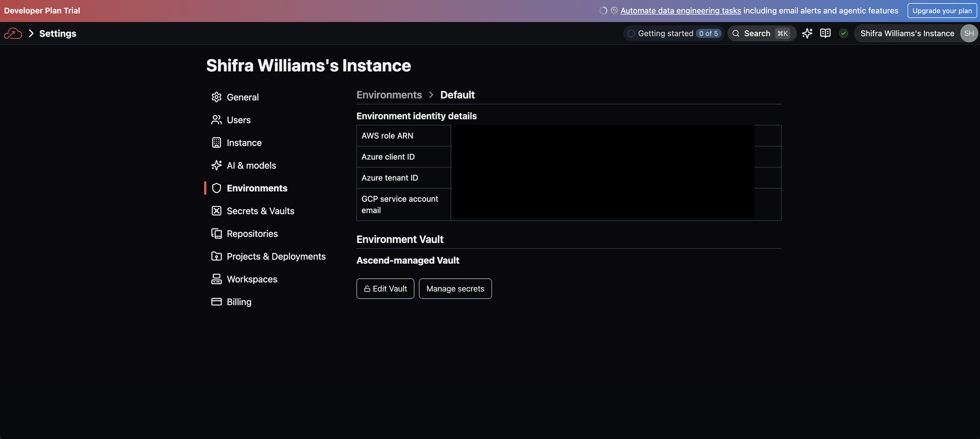This screenshot has height=439, width=980.
Task: Open the Instance settings section
Action: (244, 143)
